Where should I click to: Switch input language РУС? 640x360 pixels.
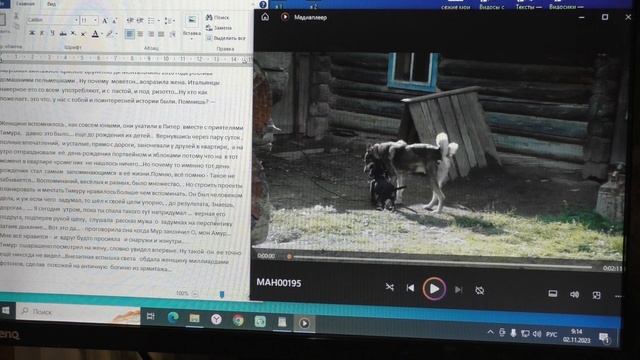551,334
